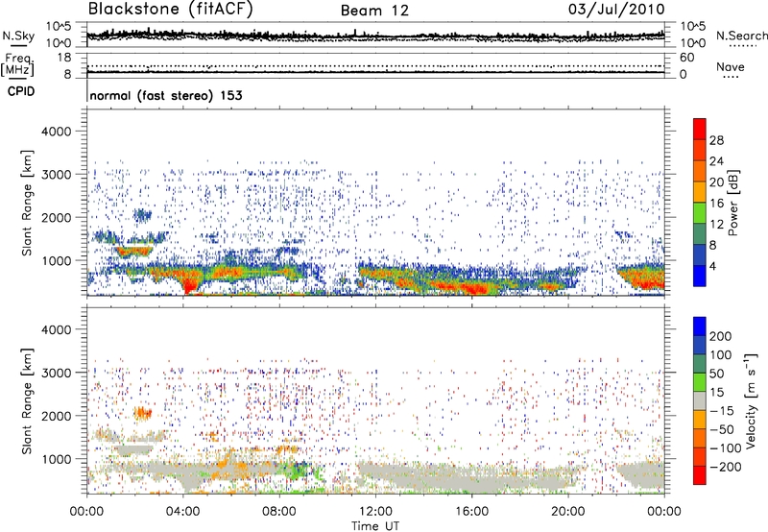Click the light green 12–16 dB power swatch
768x532 pixels.
700,213
